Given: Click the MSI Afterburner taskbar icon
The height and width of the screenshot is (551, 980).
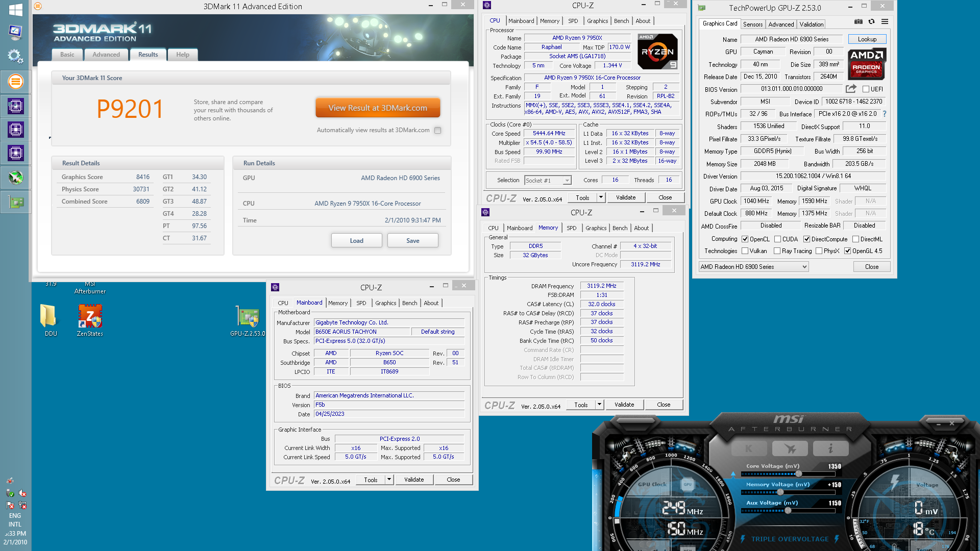Looking at the screenshot, I should coord(15,177).
